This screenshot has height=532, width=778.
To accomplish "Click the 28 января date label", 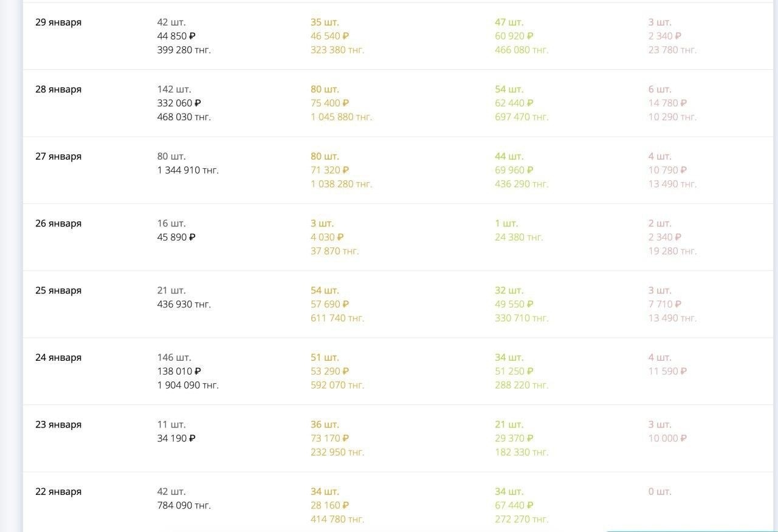I will coord(58,89).
